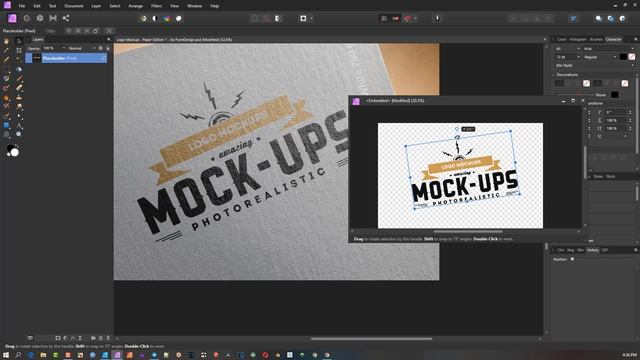The height and width of the screenshot is (360, 640).
Task: Select the Artistic Text tool
Action: [x=19, y=125]
